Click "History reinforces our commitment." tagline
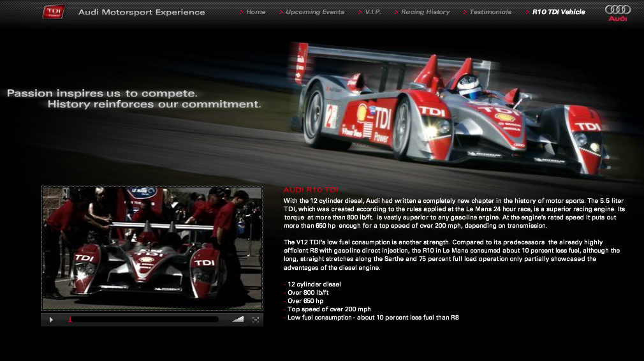 point(154,105)
